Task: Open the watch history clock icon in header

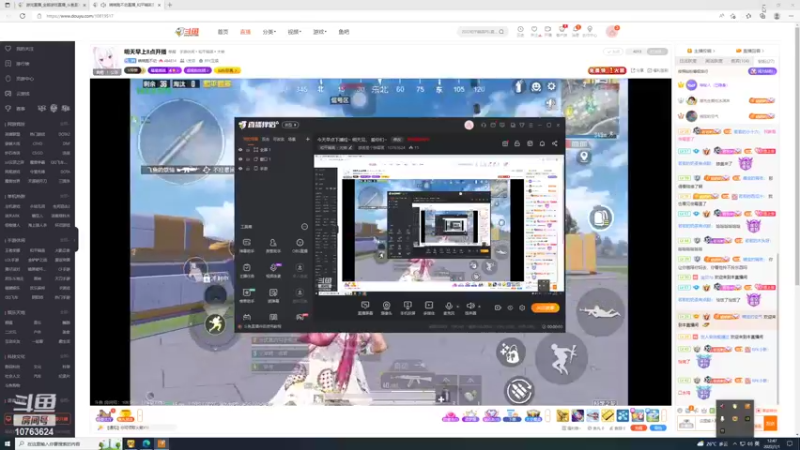Action: click(520, 30)
